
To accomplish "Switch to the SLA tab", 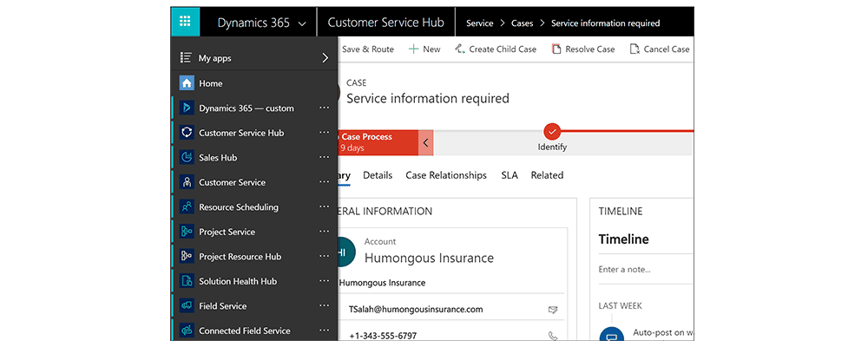I will coord(510,175).
